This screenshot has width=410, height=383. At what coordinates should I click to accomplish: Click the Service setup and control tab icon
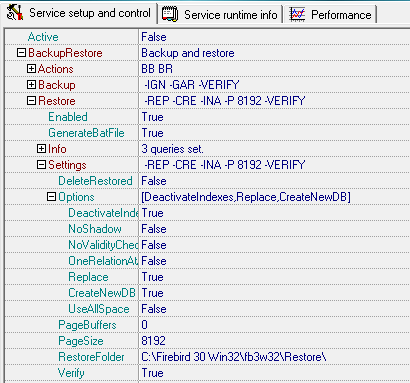tap(15, 13)
